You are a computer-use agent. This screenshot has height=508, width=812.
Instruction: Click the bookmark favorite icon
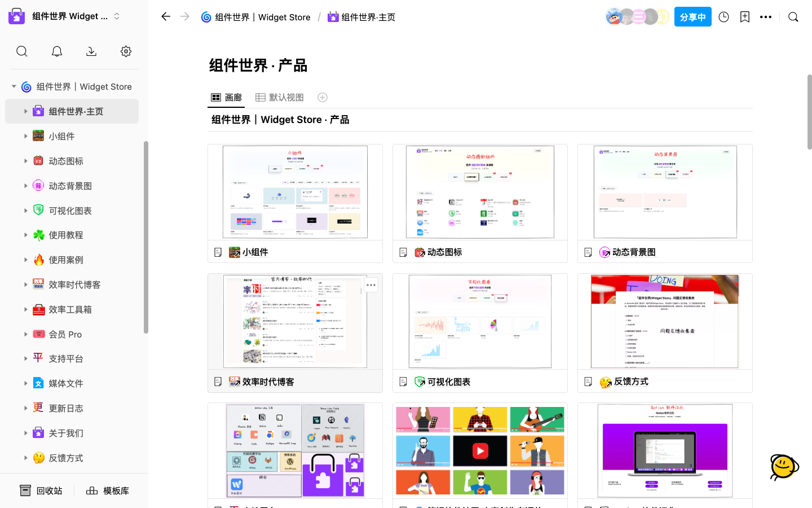coord(745,17)
